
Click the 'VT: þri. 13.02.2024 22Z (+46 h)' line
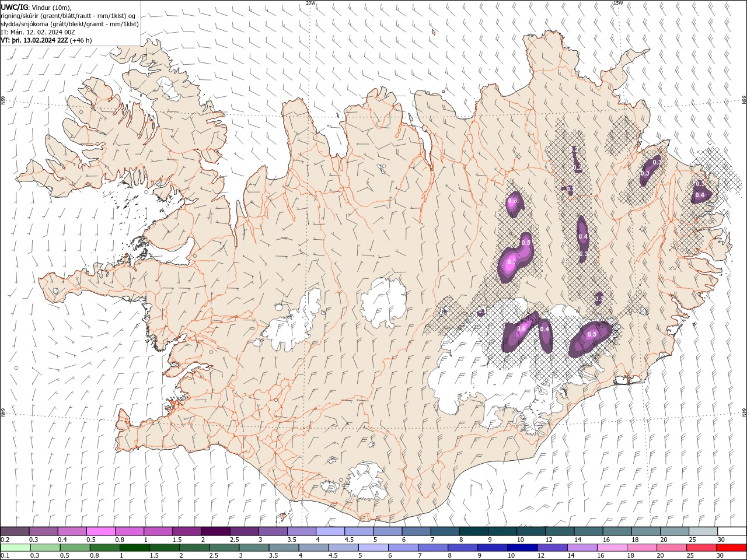pyautogui.click(x=46, y=40)
